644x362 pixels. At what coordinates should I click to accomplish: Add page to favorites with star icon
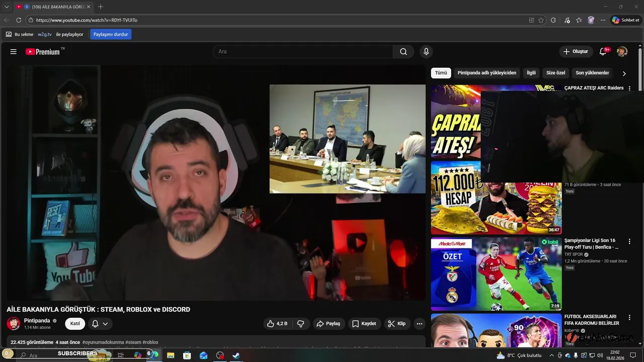click(x=541, y=20)
